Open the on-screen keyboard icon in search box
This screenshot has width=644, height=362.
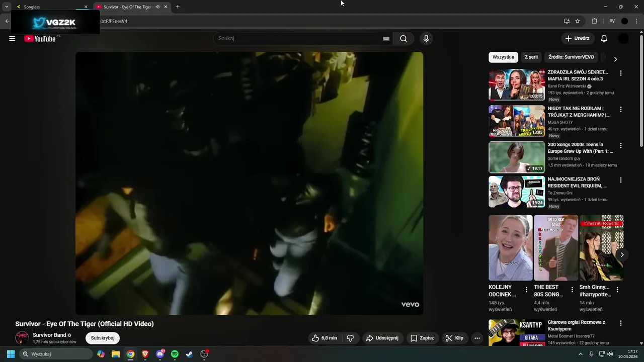[x=386, y=39]
